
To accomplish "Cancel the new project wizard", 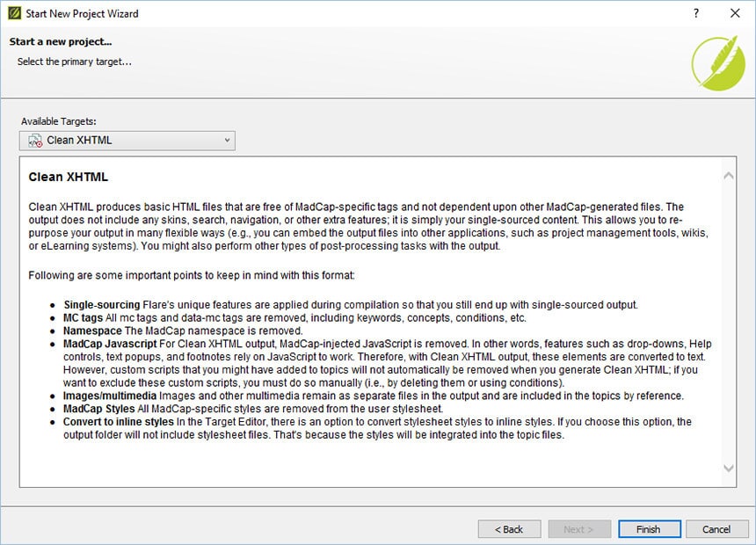I will coord(716,529).
